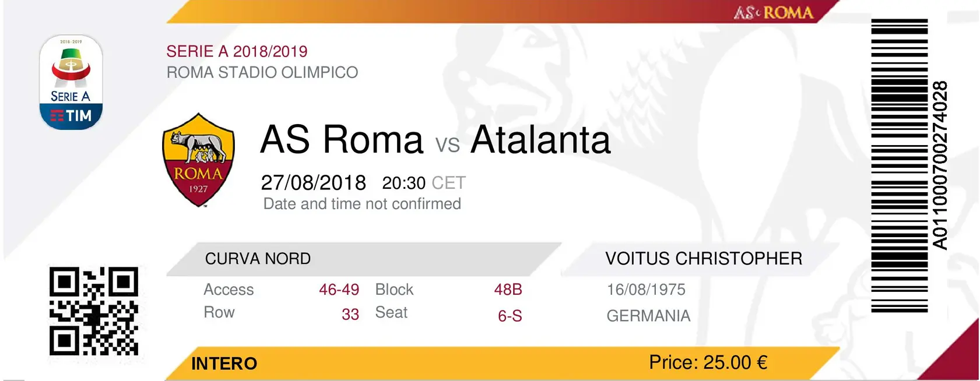Click the Serie A TIM logo
This screenshot has width=980, height=381.
pyautogui.click(x=71, y=82)
